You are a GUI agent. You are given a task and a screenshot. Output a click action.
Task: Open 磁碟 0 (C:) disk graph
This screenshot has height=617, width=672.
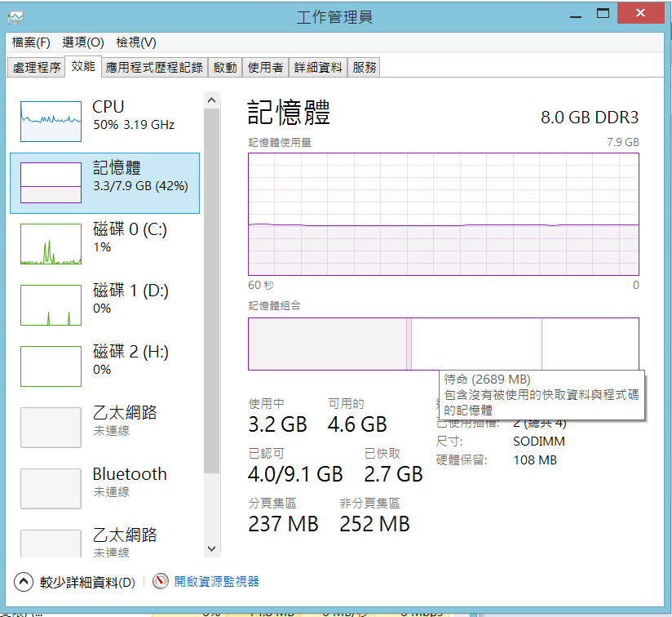[x=51, y=244]
